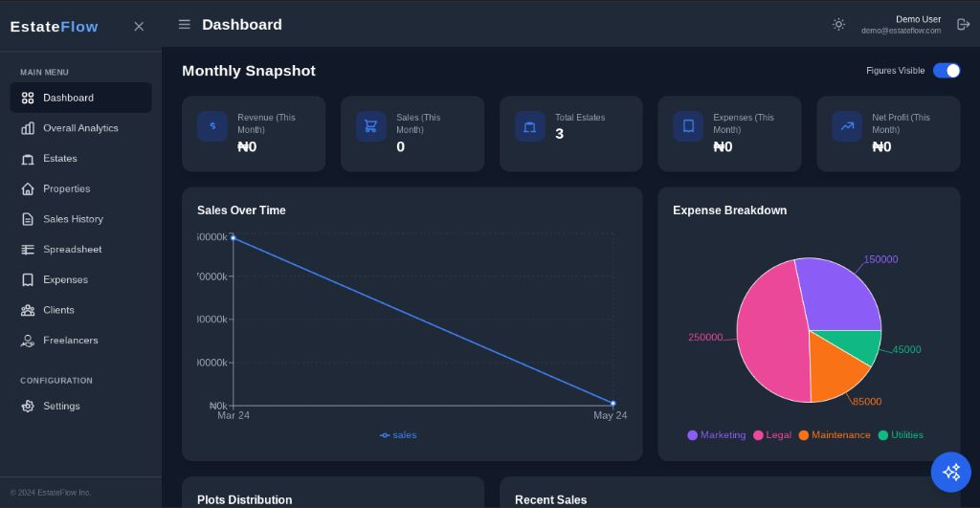Click the Expenses receipt card icon
Screen dimensions: 980x508
tap(687, 126)
